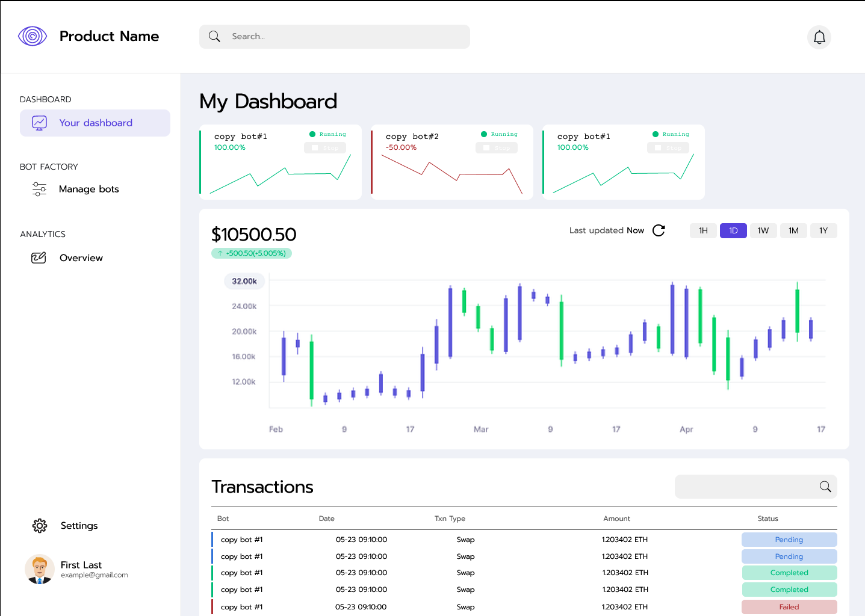Viewport: 865px width, 616px height.
Task: Click the Feb label on chart axis
Action: pyautogui.click(x=276, y=430)
